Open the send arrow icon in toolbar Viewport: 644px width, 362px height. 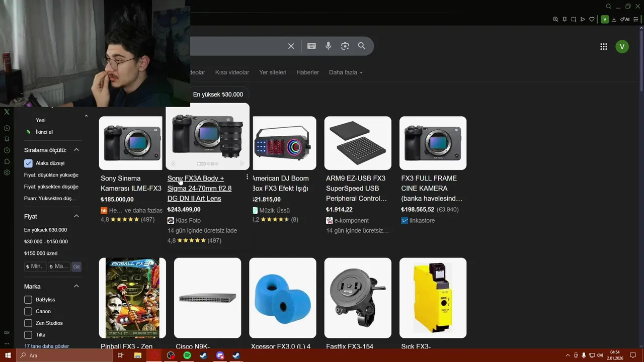coord(583,19)
